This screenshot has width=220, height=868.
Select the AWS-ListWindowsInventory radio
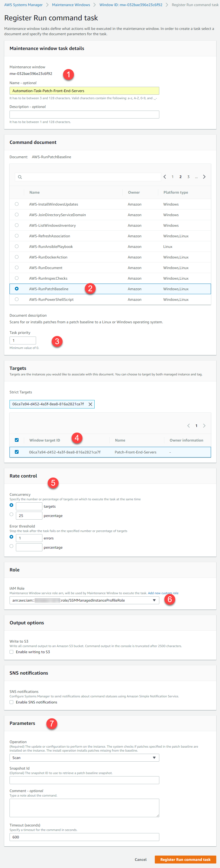coord(16,225)
